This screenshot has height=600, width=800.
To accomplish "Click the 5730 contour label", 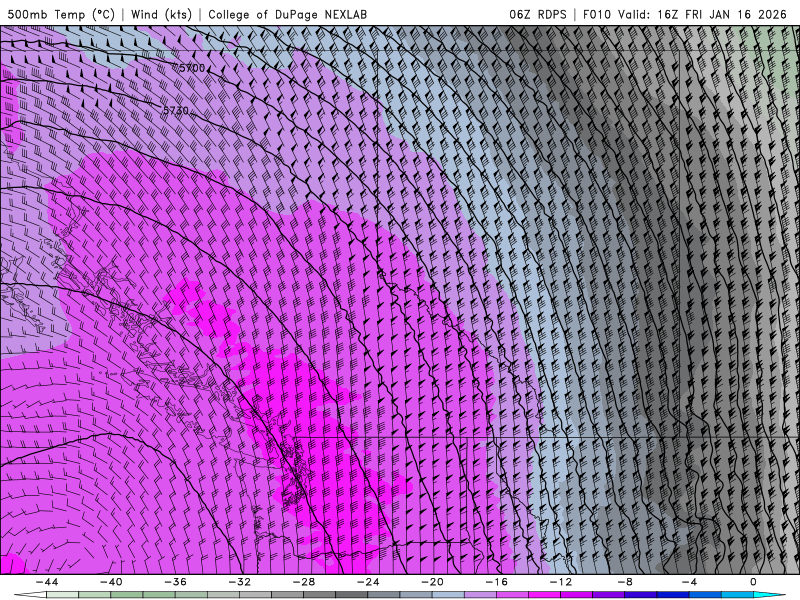I will 176,110.
